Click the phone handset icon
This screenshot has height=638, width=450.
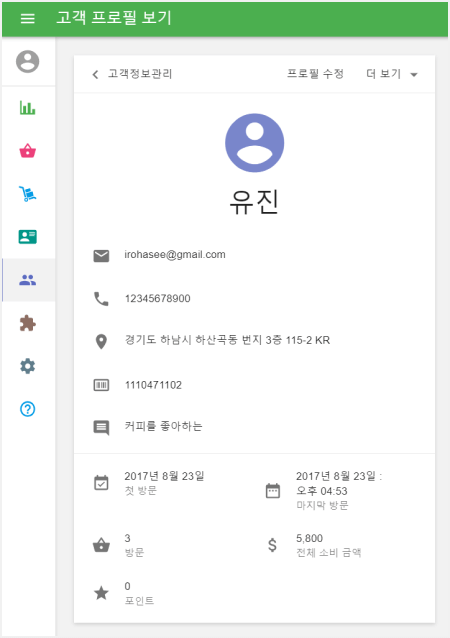(x=101, y=299)
